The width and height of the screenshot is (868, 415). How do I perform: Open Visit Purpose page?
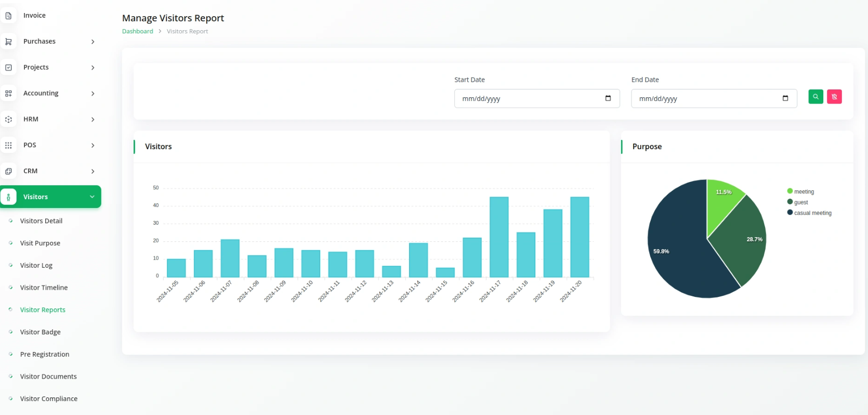pyautogui.click(x=40, y=243)
